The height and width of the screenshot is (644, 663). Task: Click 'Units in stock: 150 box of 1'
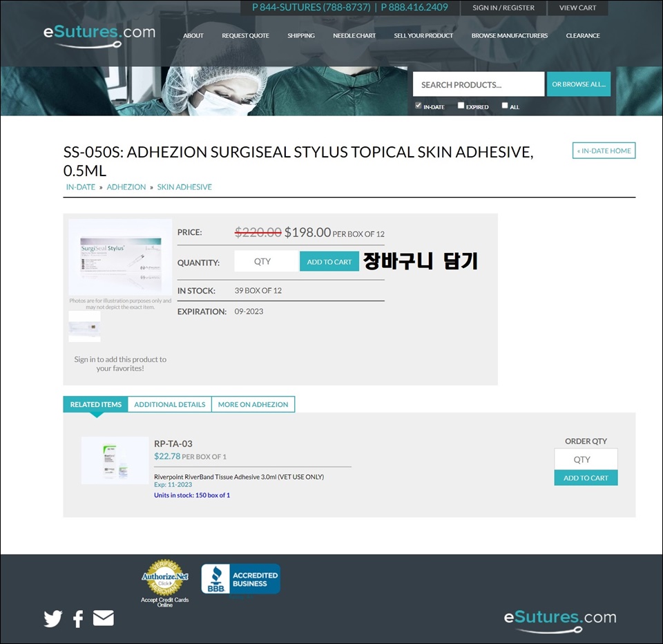[x=192, y=495]
